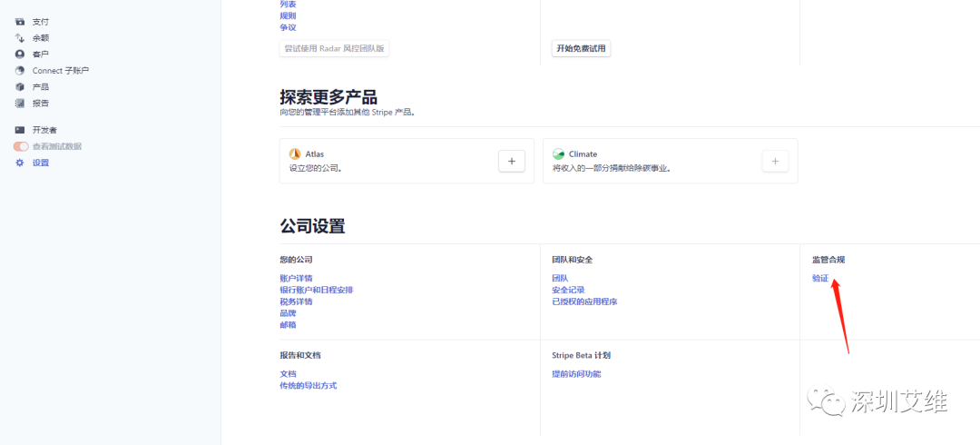Open the 提前访问功能 link

point(576,374)
